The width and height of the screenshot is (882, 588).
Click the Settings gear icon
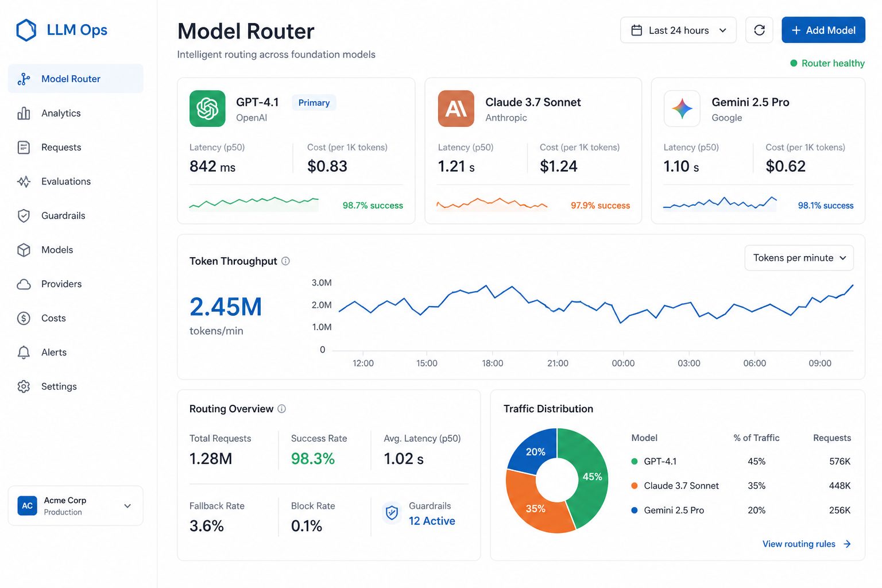coord(24,386)
